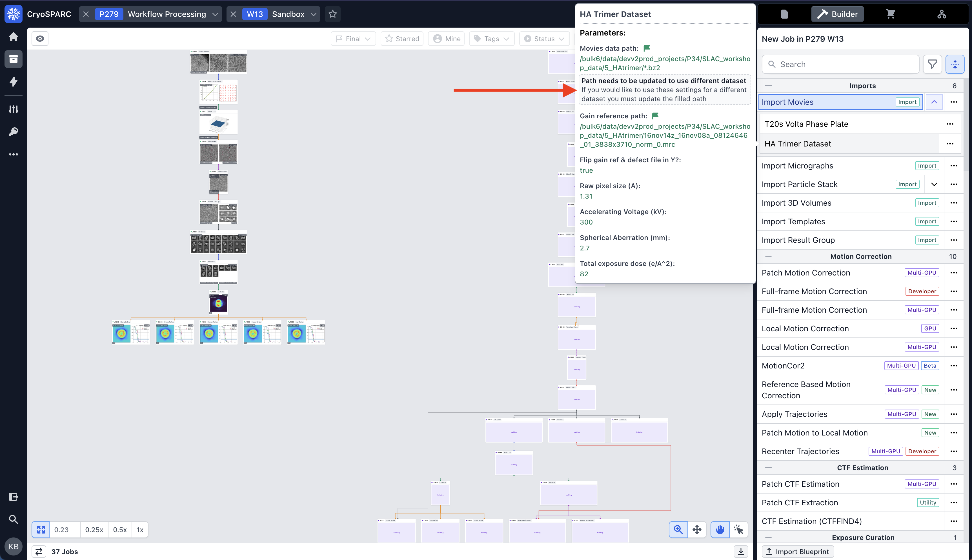
Task: Click the sliders settings sidebar icon
Action: tap(14, 109)
